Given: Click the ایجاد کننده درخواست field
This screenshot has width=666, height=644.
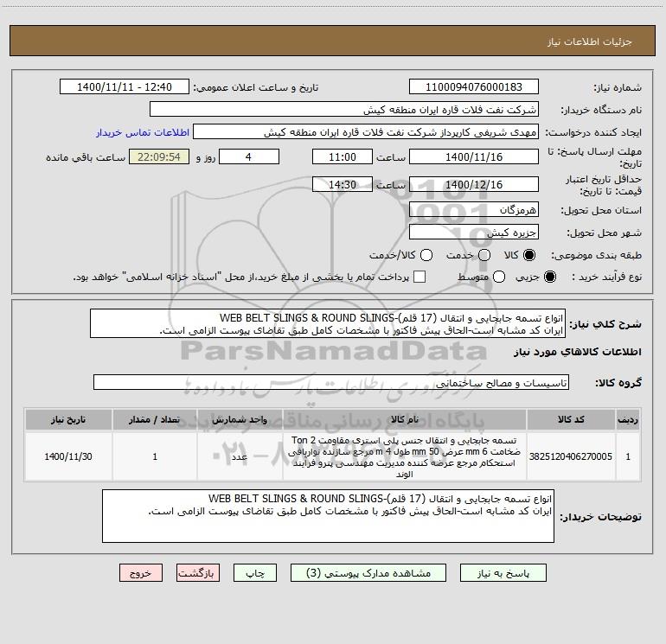Looking at the screenshot, I should click(x=366, y=132).
